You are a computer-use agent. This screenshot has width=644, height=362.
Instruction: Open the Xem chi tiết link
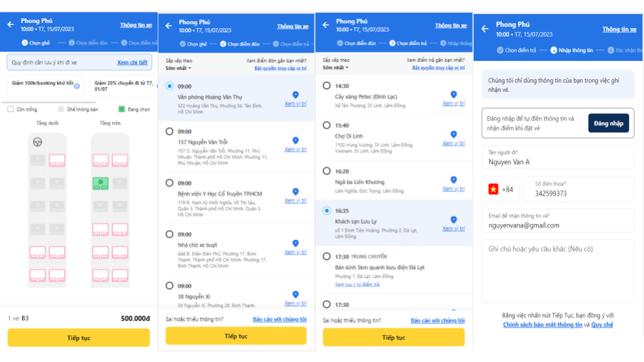132,62
